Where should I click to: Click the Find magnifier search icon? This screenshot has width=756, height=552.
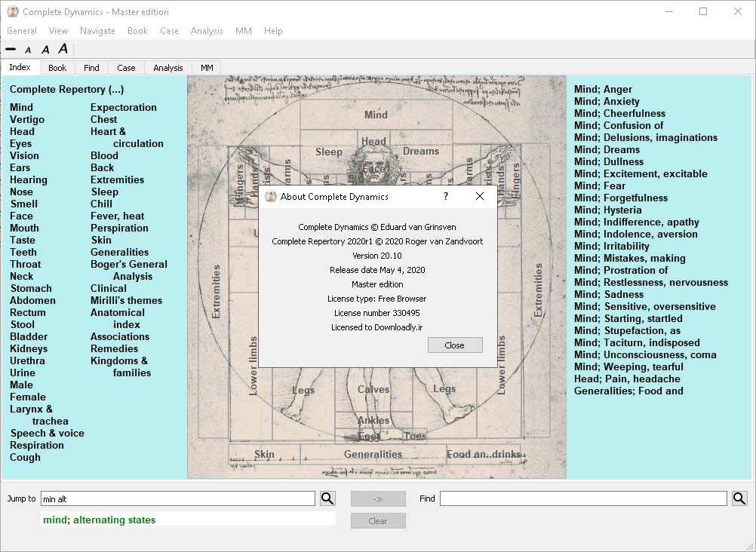pos(739,498)
